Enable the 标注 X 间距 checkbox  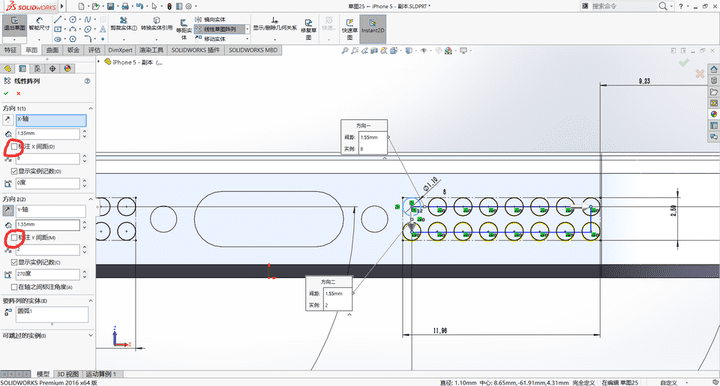14,147
